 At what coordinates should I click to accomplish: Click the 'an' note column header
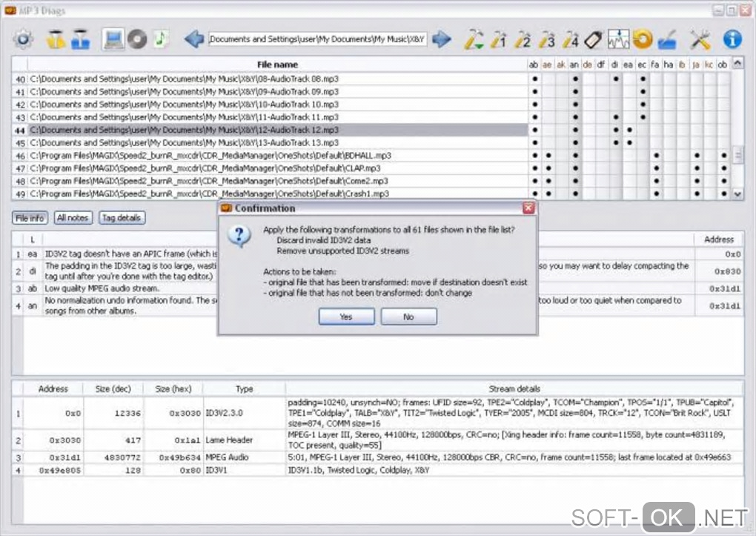tap(574, 64)
